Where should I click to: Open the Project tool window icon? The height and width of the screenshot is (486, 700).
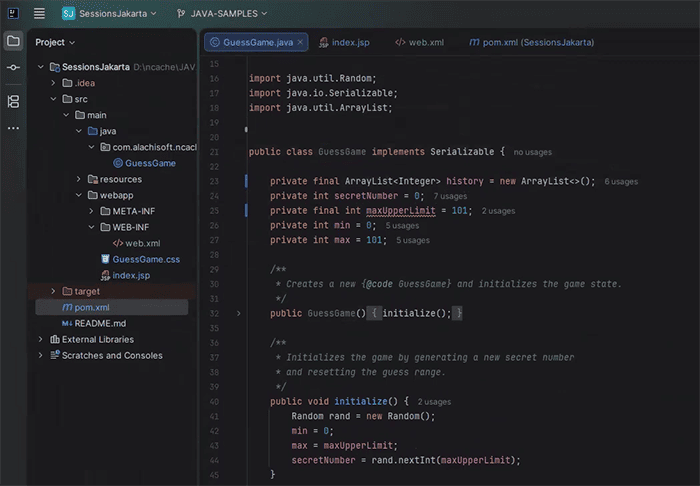coord(13,42)
